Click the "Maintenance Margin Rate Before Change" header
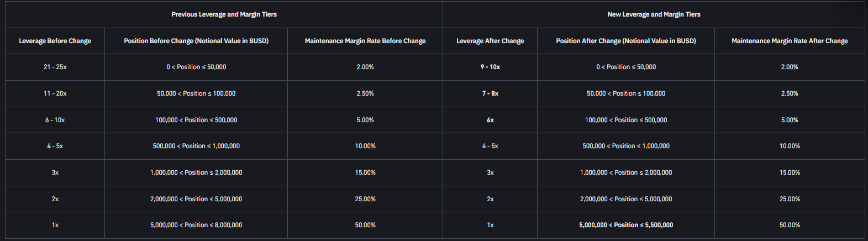This screenshot has height=241, width=868. pyautogui.click(x=365, y=41)
